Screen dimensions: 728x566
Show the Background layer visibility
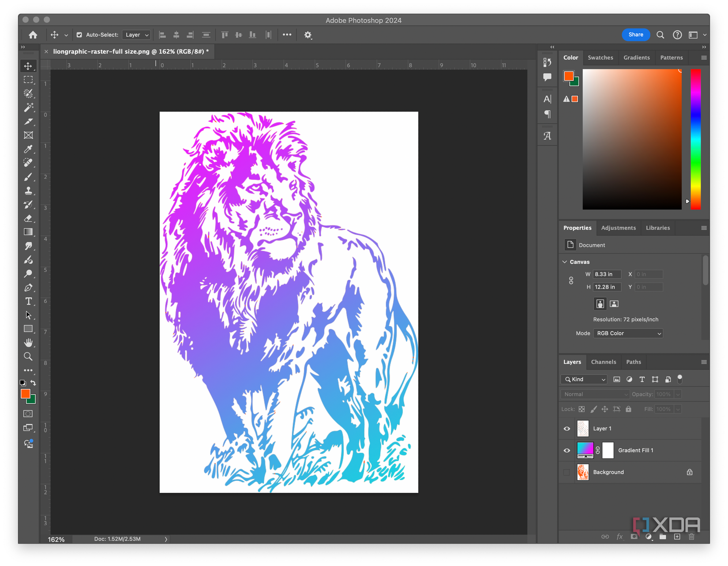tap(567, 472)
